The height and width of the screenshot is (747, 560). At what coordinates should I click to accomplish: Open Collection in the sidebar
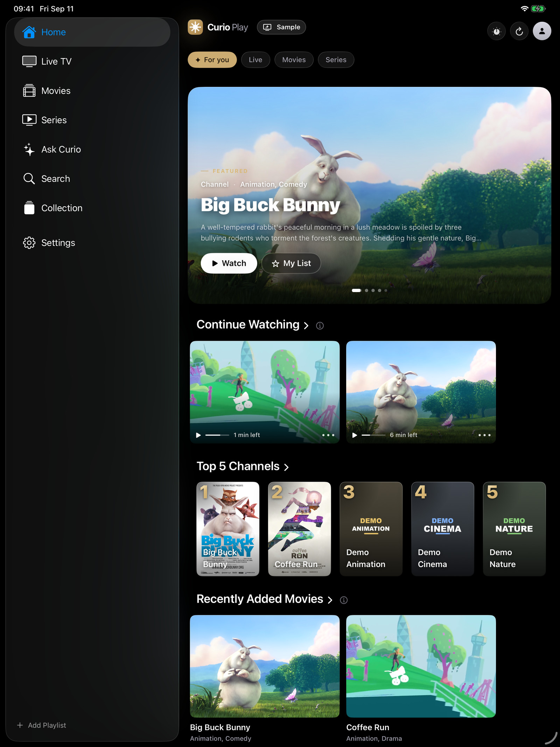tap(92, 208)
